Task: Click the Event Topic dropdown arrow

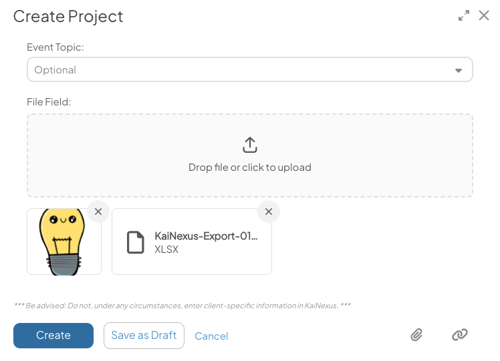Action: (458, 70)
